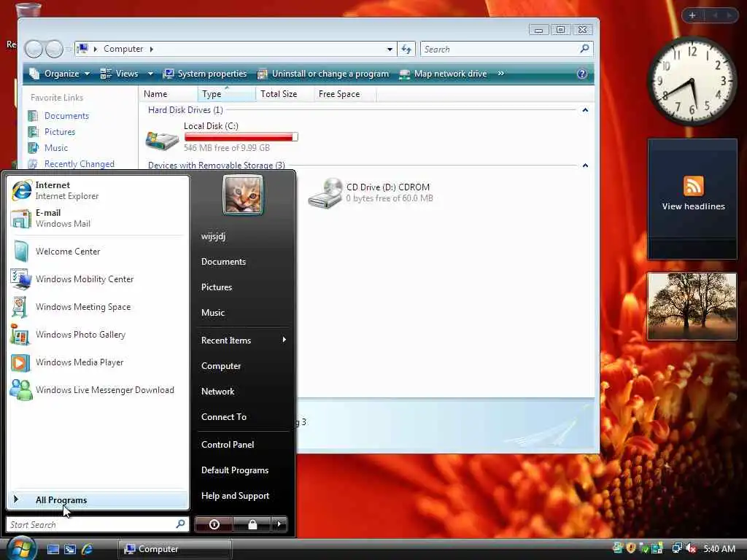The image size is (747, 560).
Task: Click the user account cat picture
Action: tap(242, 195)
